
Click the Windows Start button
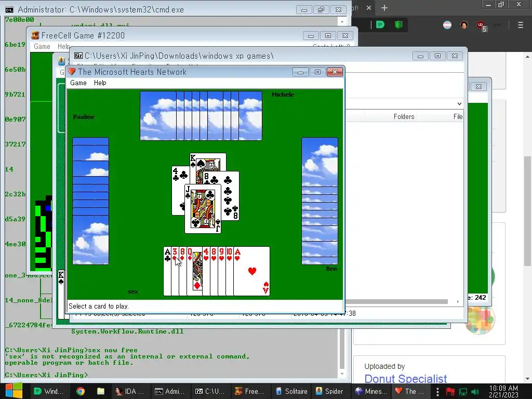click(14, 391)
